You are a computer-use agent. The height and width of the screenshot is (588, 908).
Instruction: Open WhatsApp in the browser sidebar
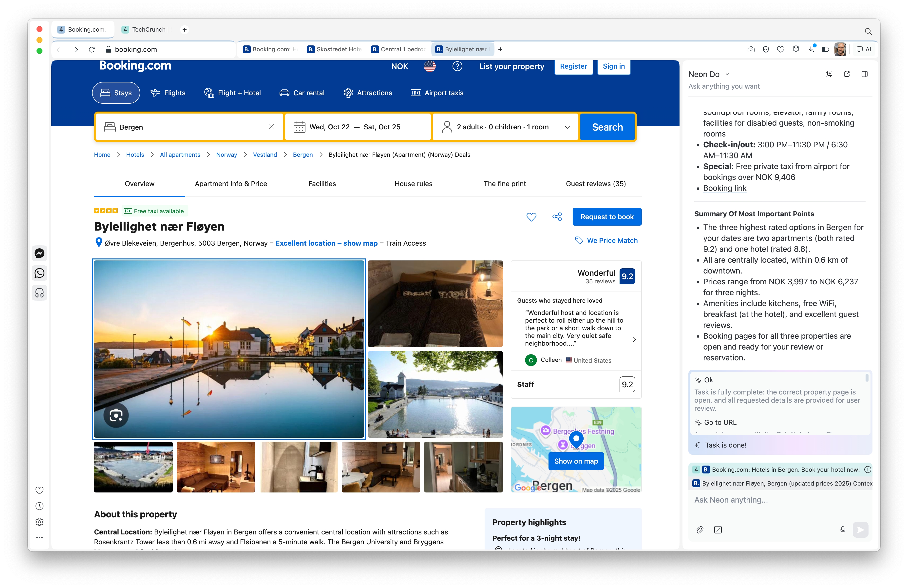[x=39, y=273]
